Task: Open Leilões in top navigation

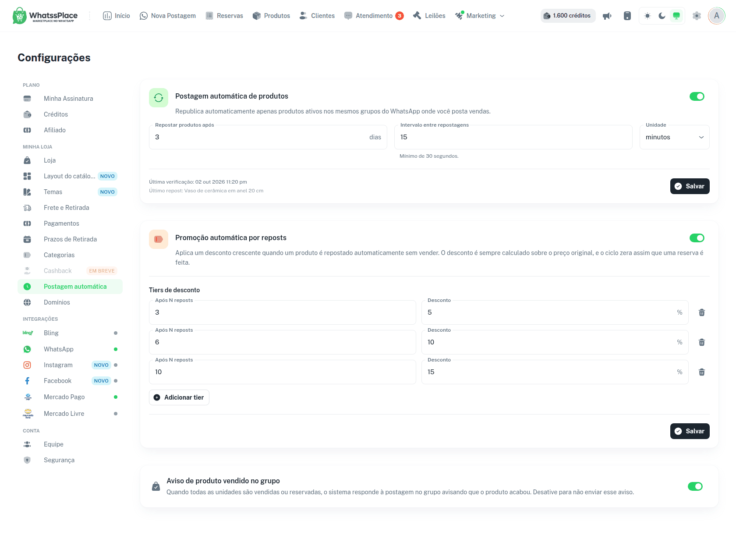Action: (429, 16)
